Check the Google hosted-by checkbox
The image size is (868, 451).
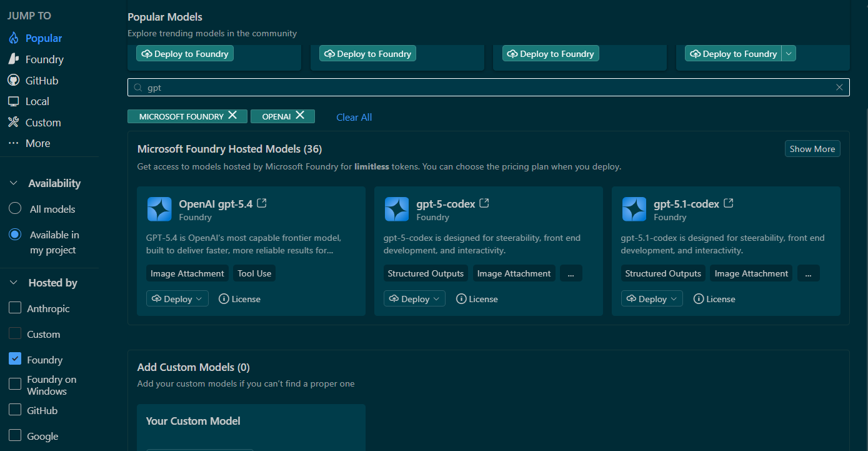click(15, 436)
